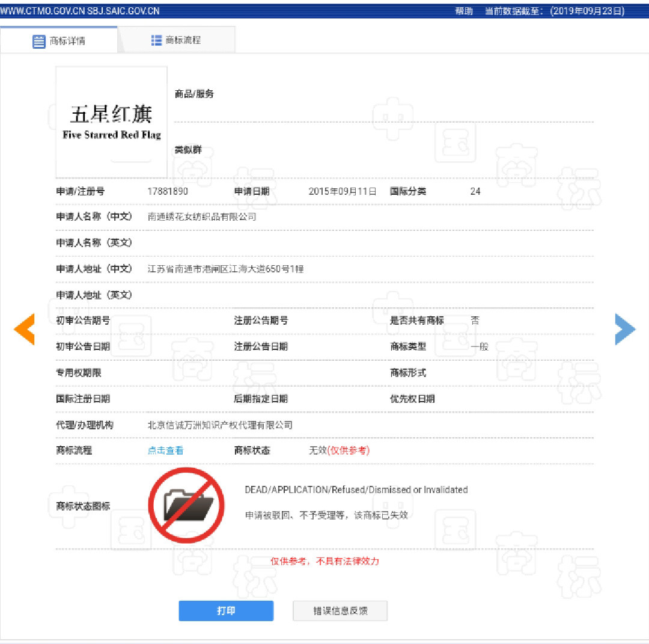Click the 打印 button

click(x=226, y=610)
